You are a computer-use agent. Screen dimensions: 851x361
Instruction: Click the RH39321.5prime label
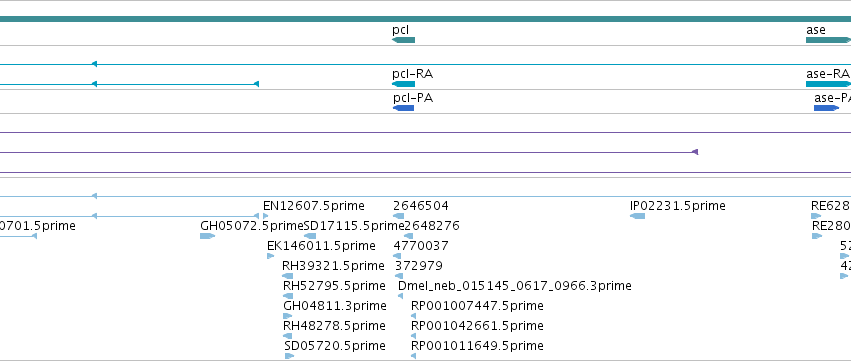[333, 265]
